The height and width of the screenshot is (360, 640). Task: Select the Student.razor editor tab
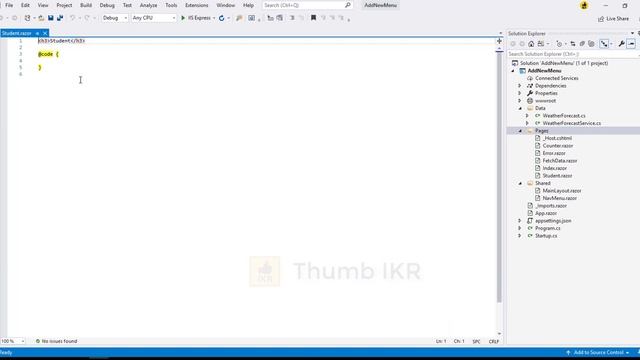[x=17, y=33]
